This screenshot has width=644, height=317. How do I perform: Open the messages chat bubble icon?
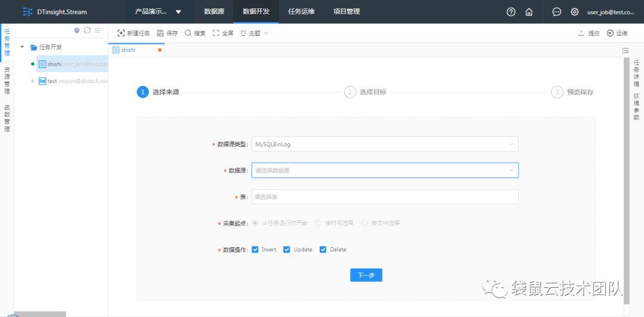[x=556, y=12]
